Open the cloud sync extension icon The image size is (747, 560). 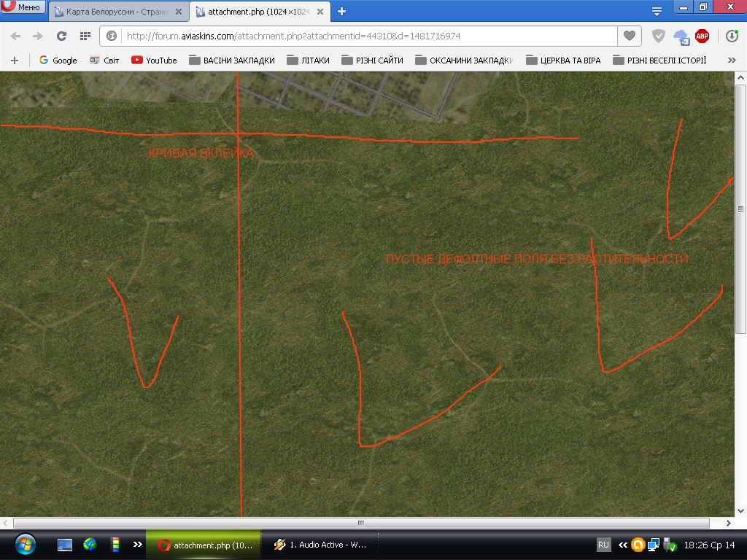pyautogui.click(x=681, y=36)
